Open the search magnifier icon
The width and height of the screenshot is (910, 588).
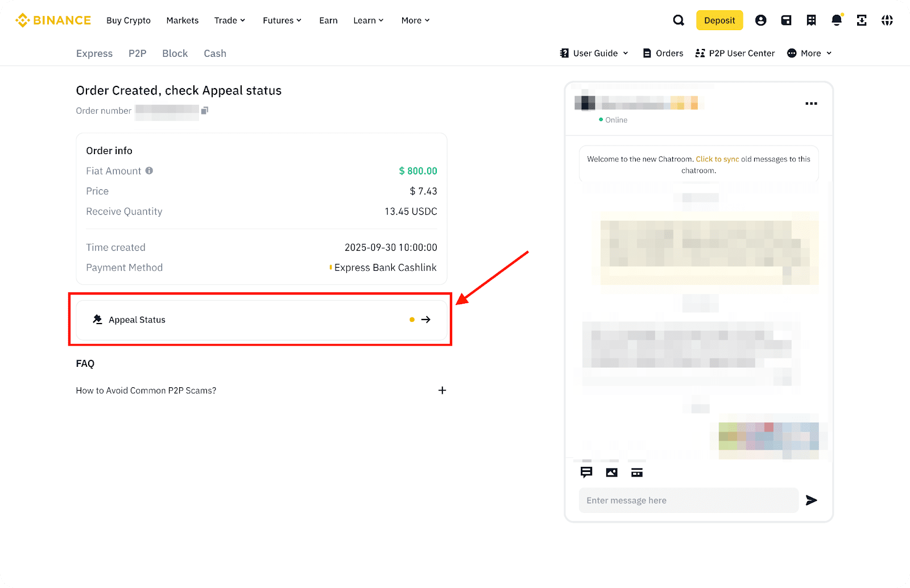pos(679,20)
